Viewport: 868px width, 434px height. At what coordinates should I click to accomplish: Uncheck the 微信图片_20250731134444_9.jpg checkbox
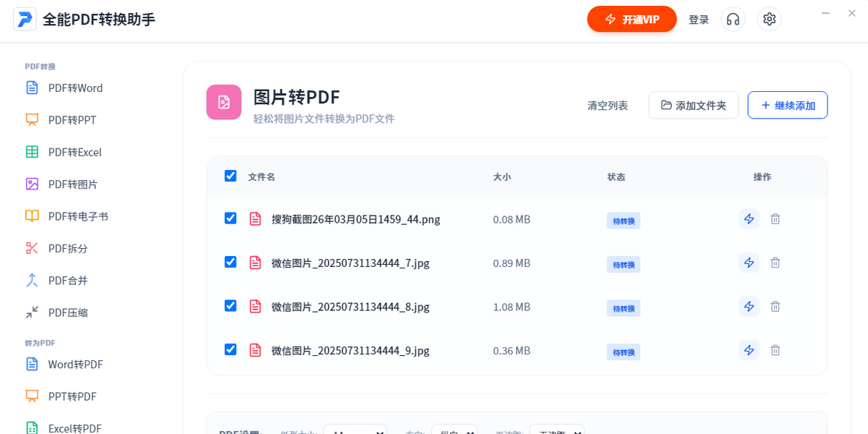click(x=231, y=349)
